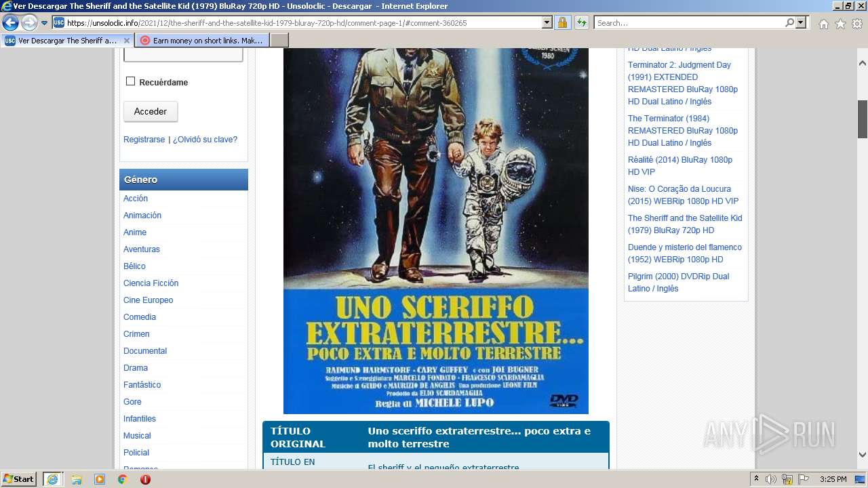
Task: Click the Search box in the toolbar
Action: point(690,23)
